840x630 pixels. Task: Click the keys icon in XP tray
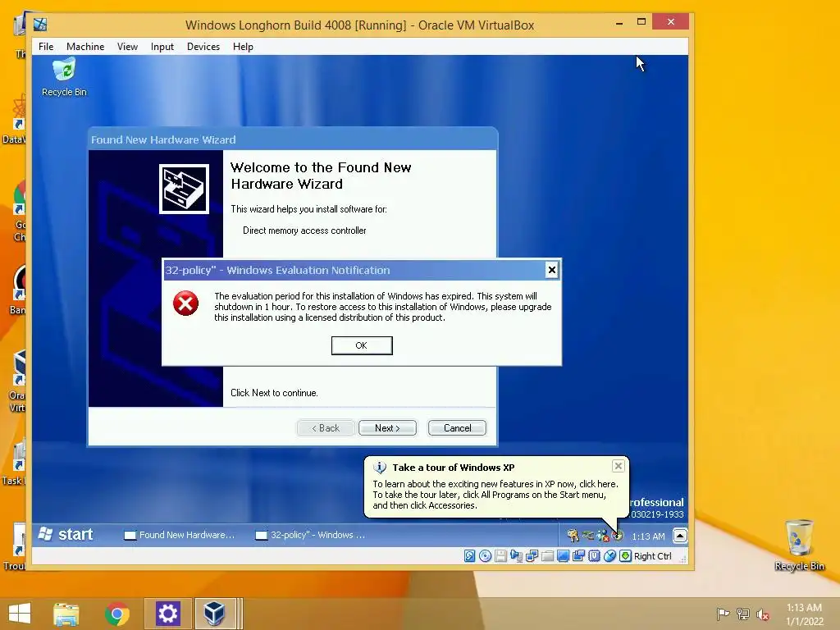pos(573,535)
